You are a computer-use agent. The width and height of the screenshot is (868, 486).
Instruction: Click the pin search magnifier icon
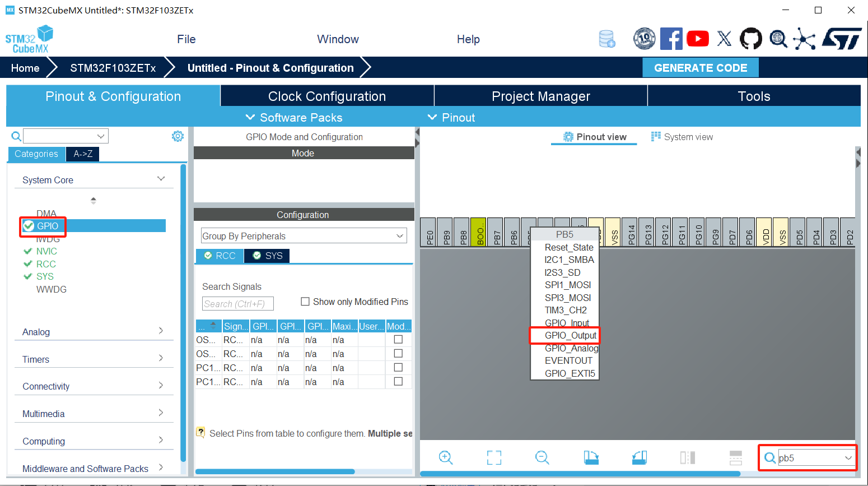(x=770, y=458)
